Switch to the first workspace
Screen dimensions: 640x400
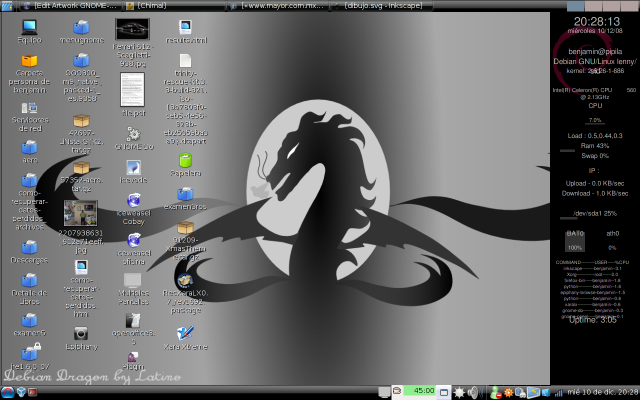pos(576,6)
